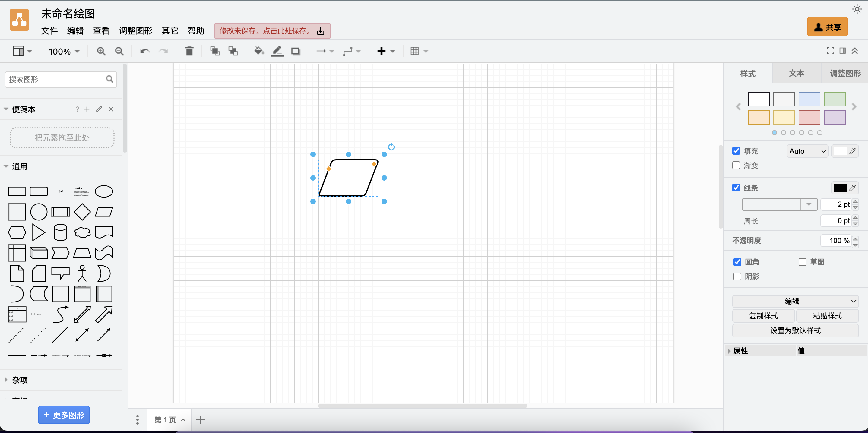Toggle the format panel icon
868x433 pixels.
point(843,51)
